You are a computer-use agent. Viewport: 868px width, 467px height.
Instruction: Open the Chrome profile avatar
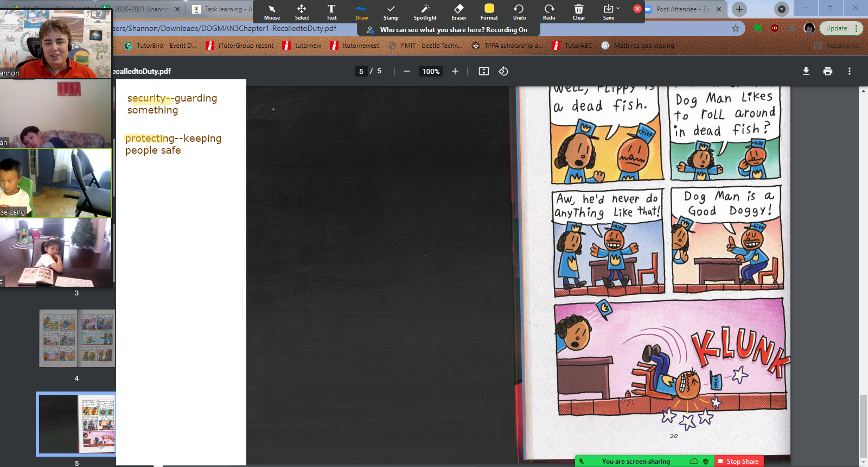pyautogui.click(x=809, y=28)
